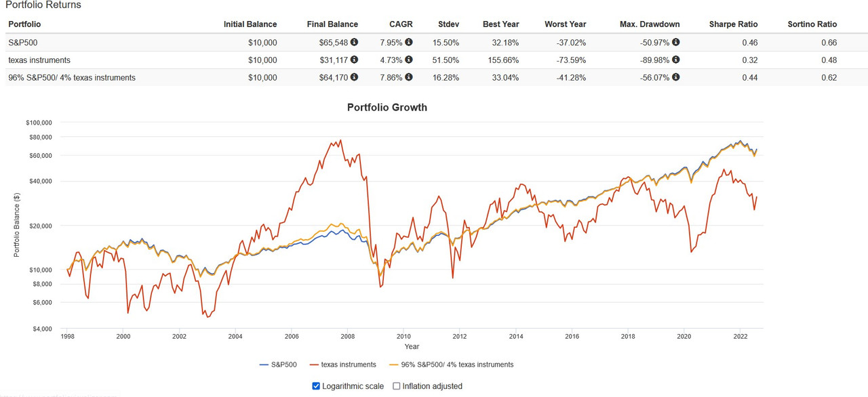Viewport: 868px width, 397px height.
Task: Click info icon beside -89.98% max drawdown
Action: pyautogui.click(x=676, y=60)
